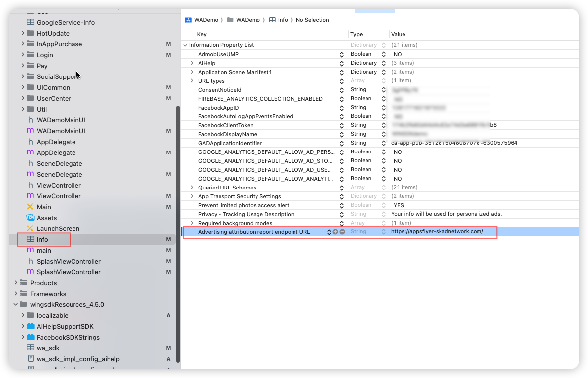Viewport: 588px width, 378px height.
Task: Click the FacebookSDKStrings bundle icon
Action: pos(31,337)
